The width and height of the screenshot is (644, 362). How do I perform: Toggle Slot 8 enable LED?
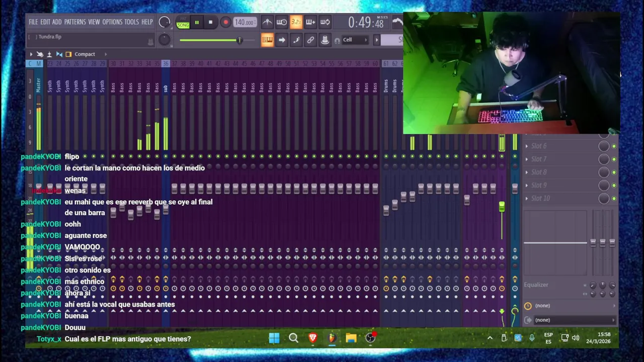[614, 172]
